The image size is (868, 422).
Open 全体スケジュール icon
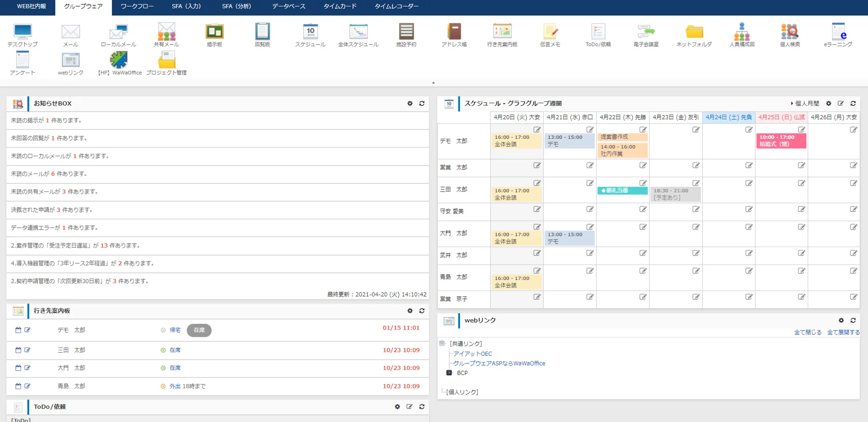(x=358, y=35)
